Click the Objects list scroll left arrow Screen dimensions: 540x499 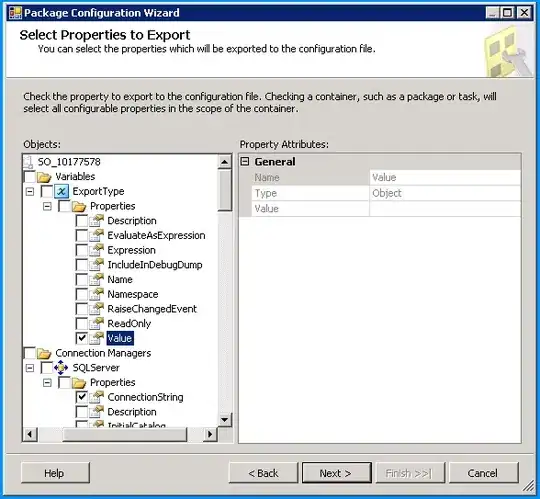[x=30, y=434]
